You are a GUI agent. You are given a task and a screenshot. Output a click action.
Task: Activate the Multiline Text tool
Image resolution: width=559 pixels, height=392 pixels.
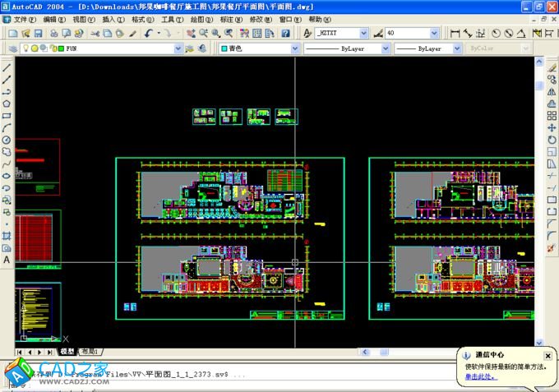tap(7, 260)
